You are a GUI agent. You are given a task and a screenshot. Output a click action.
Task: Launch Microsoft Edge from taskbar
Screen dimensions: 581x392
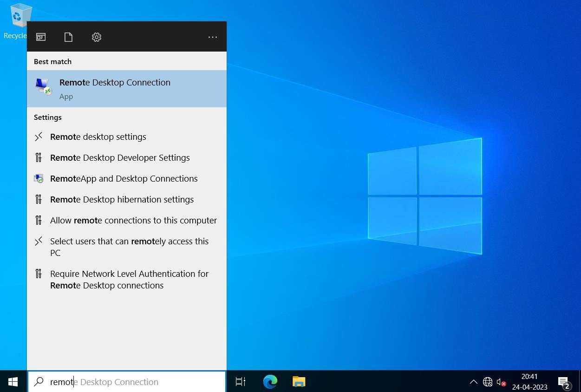click(x=270, y=382)
